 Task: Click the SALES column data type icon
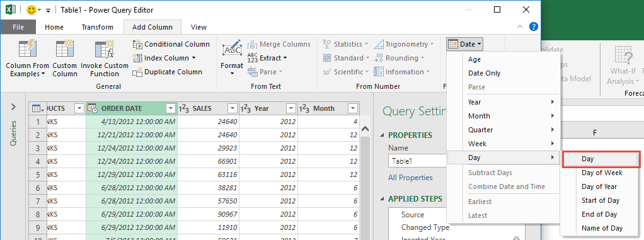point(183,109)
